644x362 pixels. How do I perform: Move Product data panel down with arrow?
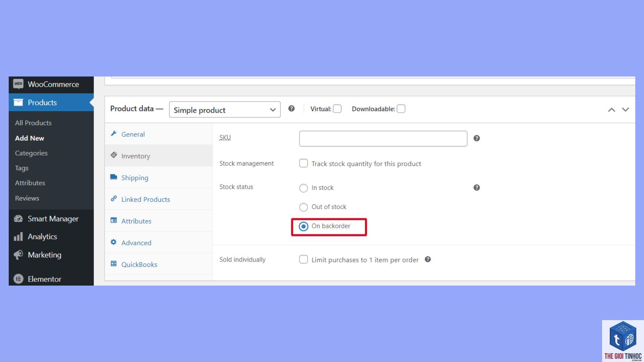pyautogui.click(x=626, y=110)
